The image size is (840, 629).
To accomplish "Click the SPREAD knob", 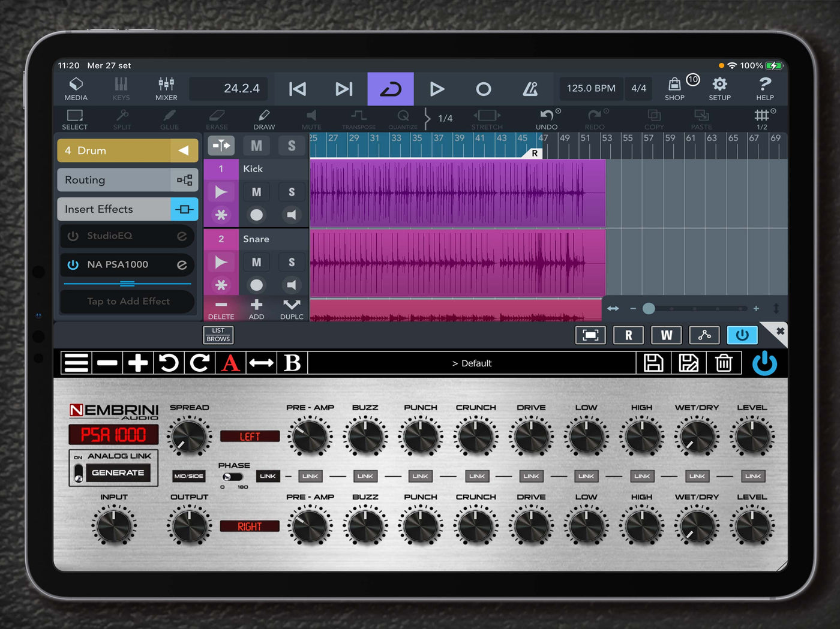I will [188, 436].
